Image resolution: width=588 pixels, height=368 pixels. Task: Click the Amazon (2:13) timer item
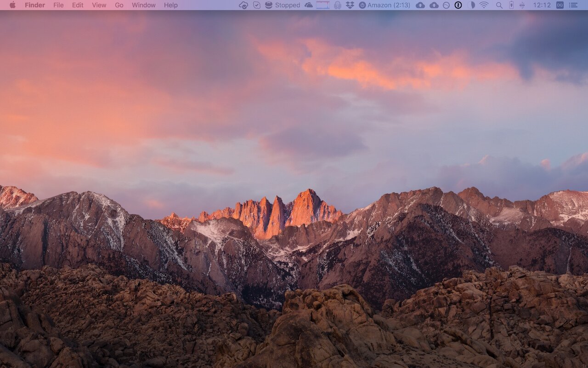(384, 5)
